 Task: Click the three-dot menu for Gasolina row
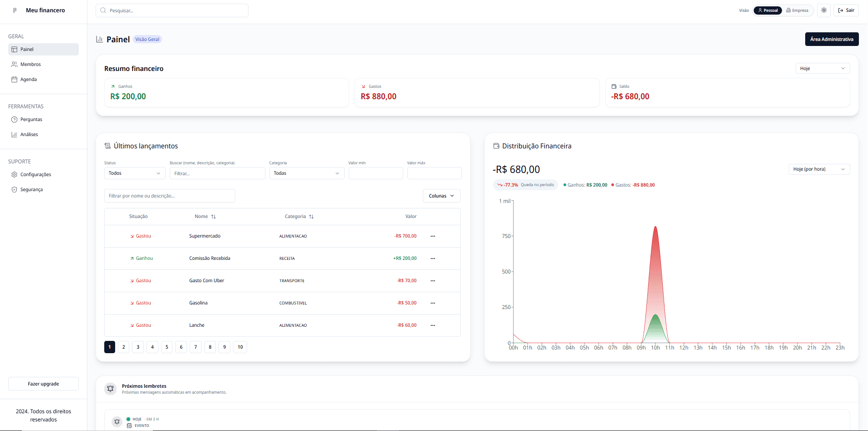pos(432,303)
